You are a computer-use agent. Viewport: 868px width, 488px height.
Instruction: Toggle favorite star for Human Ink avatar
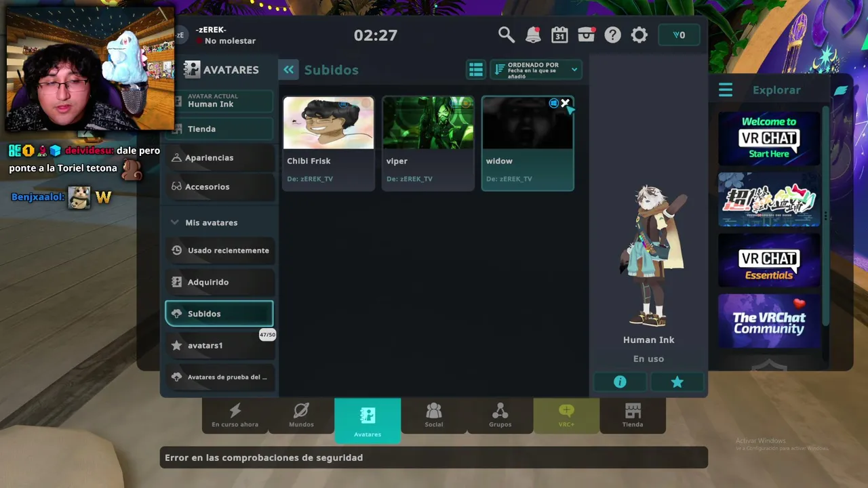point(677,382)
